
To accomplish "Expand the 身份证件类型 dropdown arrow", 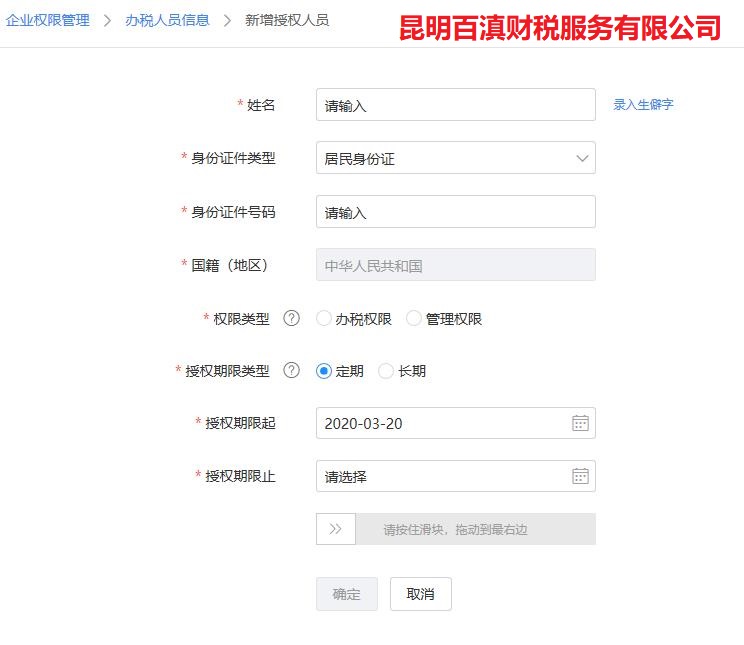I will (582, 158).
